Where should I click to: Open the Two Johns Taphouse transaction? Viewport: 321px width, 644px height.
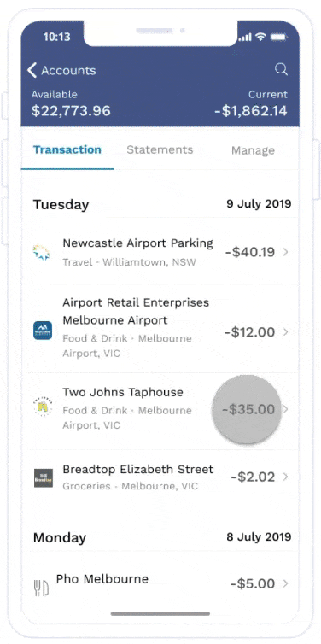[x=160, y=409]
